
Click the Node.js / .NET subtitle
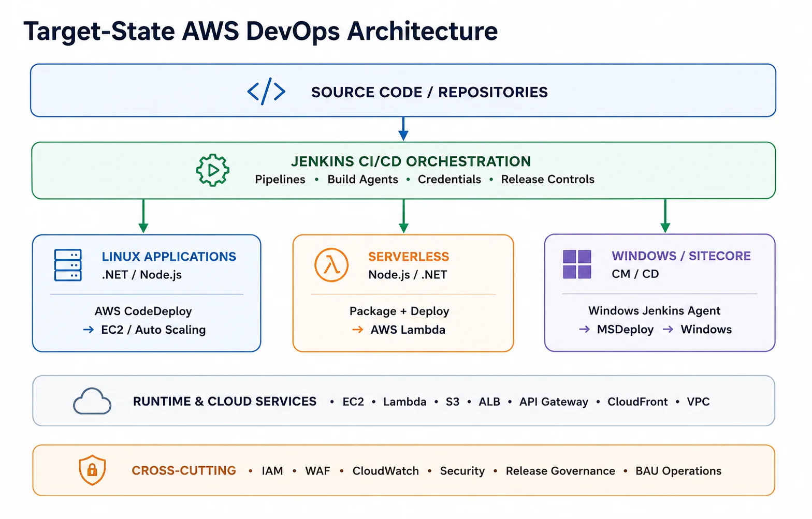pos(408,275)
